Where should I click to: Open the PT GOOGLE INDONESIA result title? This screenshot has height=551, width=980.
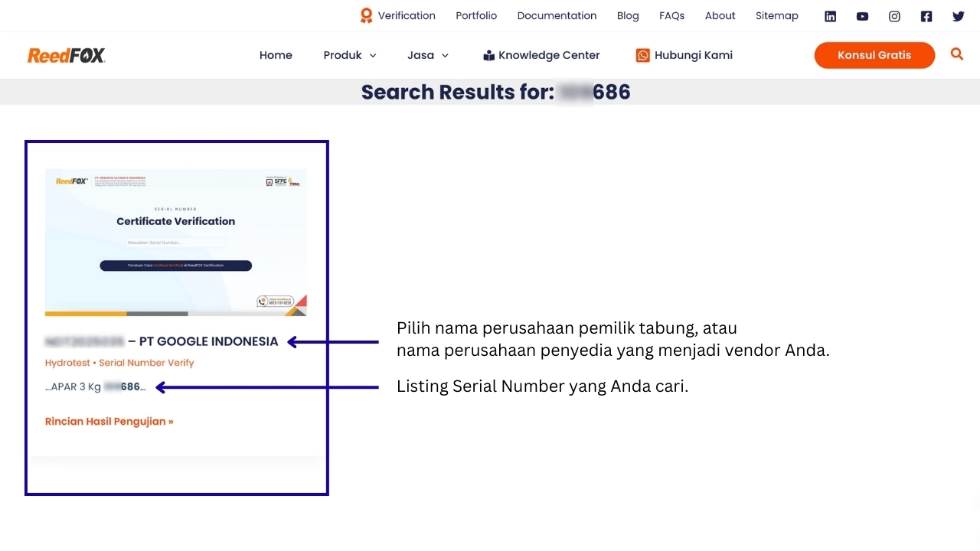click(x=162, y=341)
